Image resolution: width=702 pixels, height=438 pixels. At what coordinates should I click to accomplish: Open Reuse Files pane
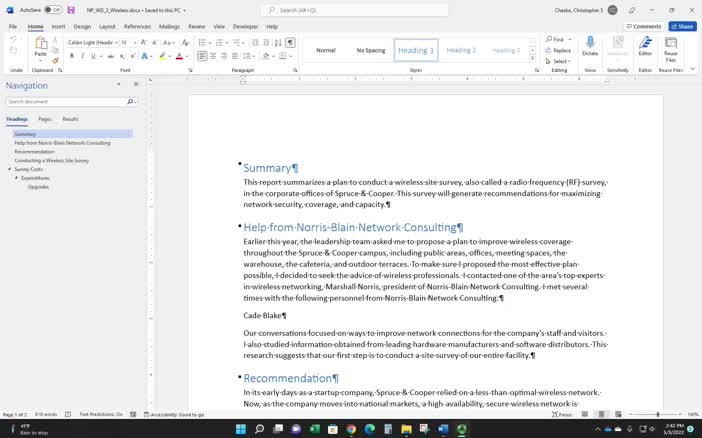click(x=670, y=49)
